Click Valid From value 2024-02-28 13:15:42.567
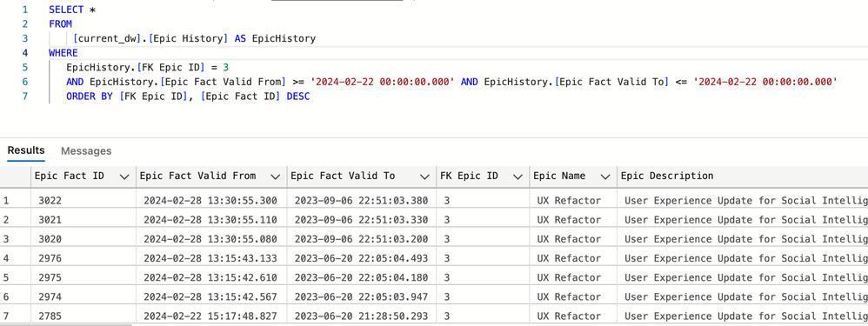This screenshot has width=868, height=326. point(210,296)
